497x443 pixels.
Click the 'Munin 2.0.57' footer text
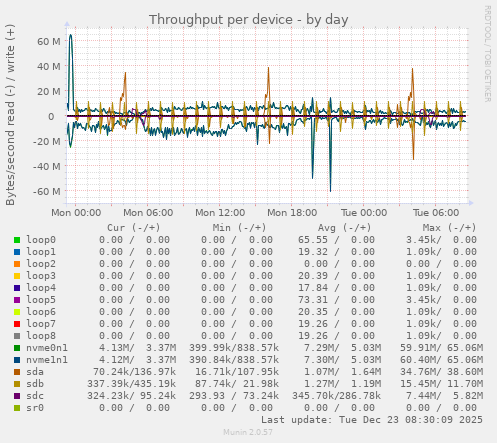click(248, 432)
